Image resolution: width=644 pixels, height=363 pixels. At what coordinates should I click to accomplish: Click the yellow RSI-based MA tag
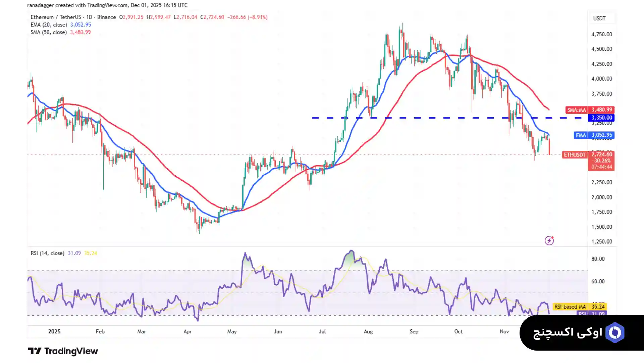570,307
